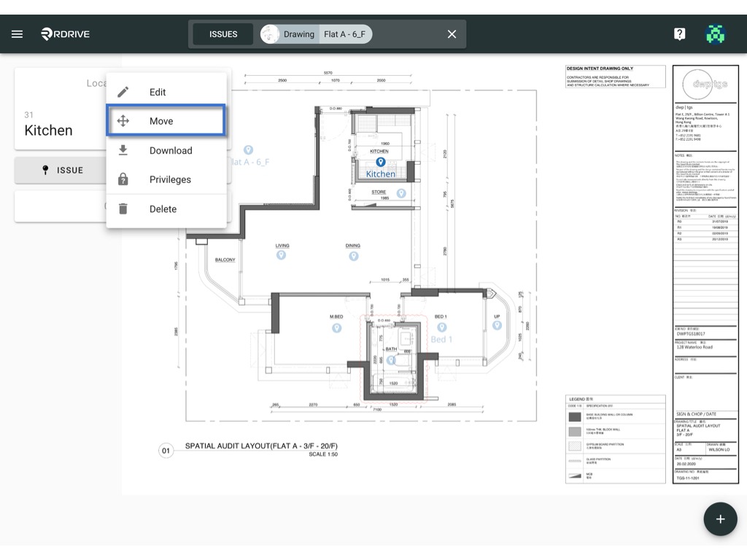Click the LEGEND table on drawing
The image size is (747, 560).
point(615,439)
